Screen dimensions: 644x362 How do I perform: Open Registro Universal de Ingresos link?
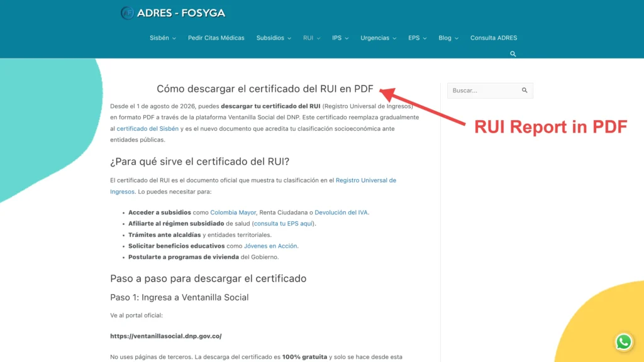pyautogui.click(x=253, y=185)
